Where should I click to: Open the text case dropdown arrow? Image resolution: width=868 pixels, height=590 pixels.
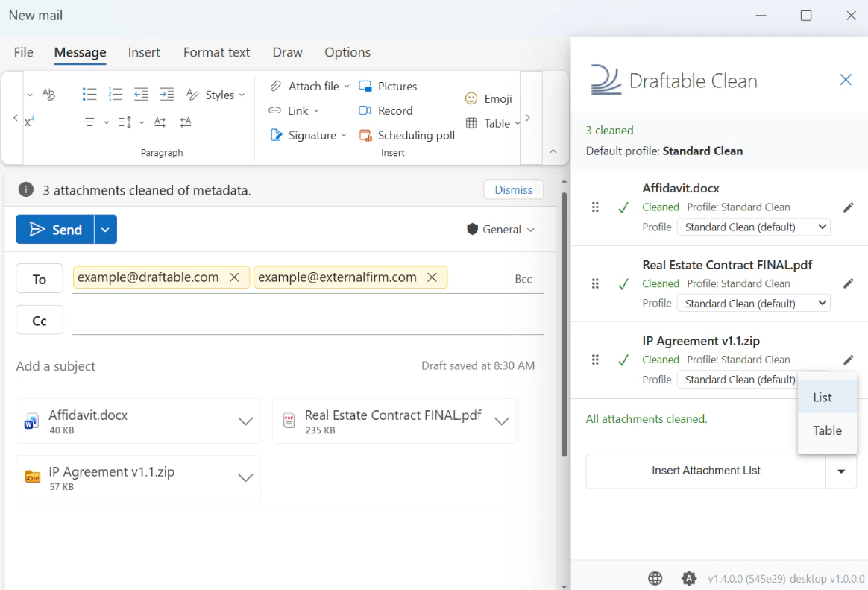click(x=30, y=95)
